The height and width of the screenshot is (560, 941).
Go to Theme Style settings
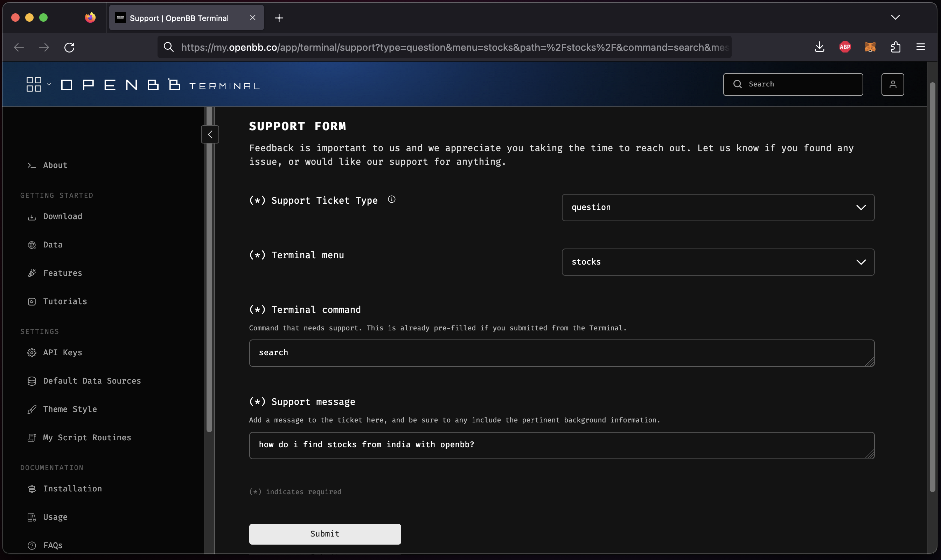click(x=70, y=409)
